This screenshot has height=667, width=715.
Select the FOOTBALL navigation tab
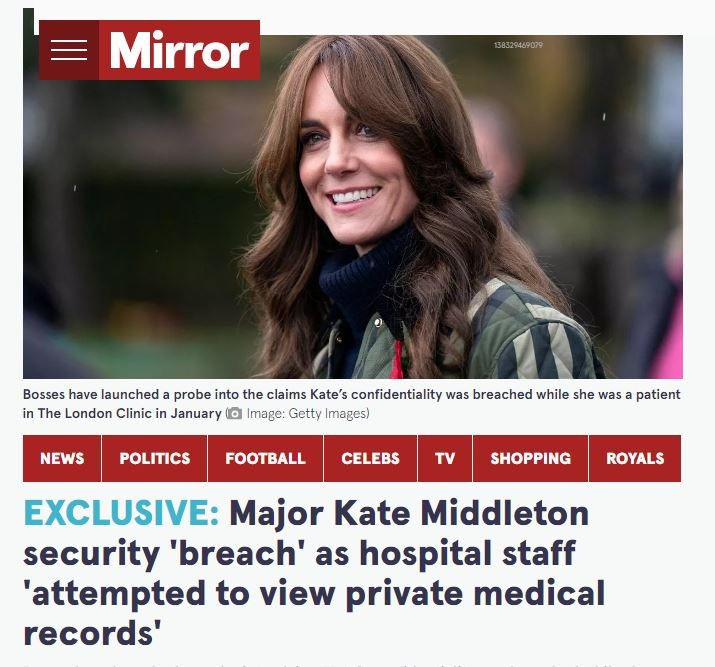pyautogui.click(x=265, y=458)
